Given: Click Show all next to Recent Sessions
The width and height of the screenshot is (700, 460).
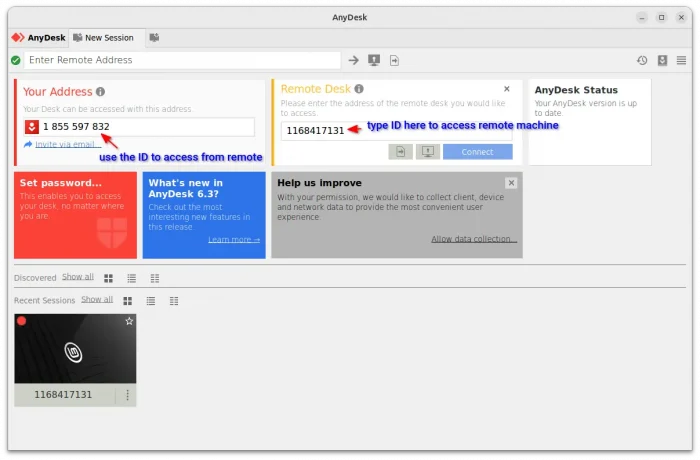Looking at the screenshot, I should click(97, 299).
